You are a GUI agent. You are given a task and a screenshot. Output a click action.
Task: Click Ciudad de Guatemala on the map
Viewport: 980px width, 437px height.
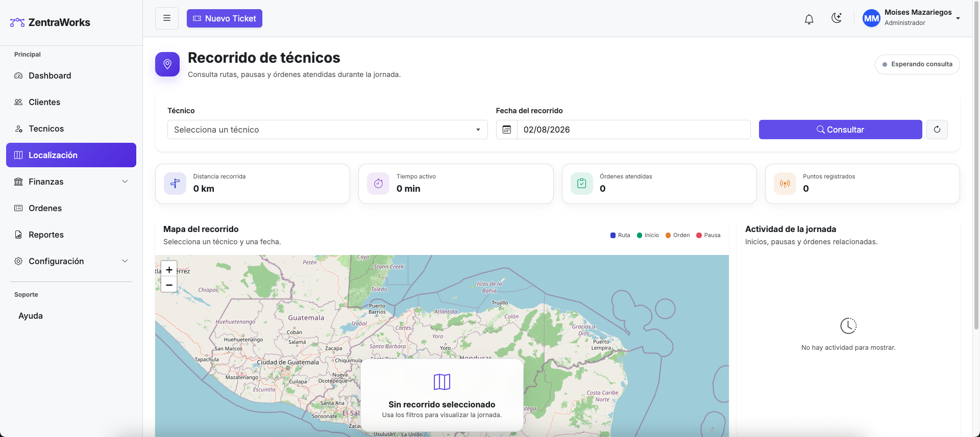coord(288,363)
